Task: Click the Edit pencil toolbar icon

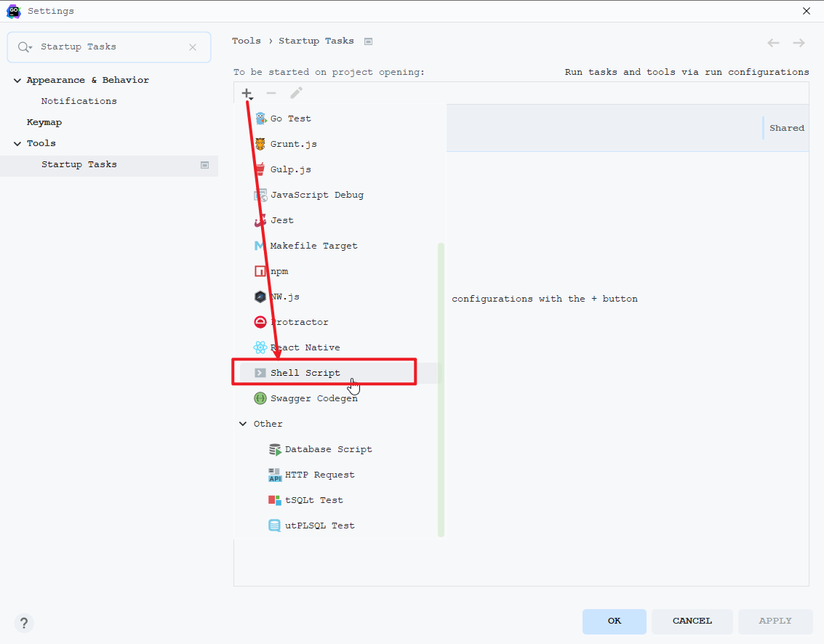Action: pos(297,93)
